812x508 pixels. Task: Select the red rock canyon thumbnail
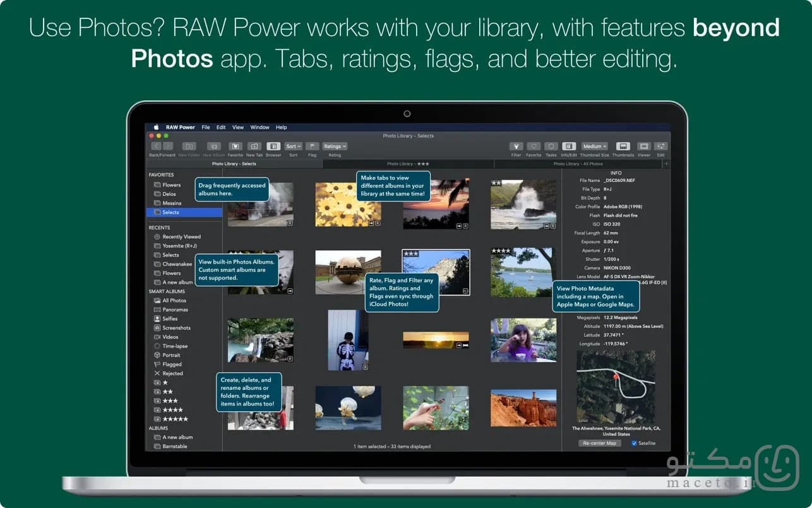point(523,408)
